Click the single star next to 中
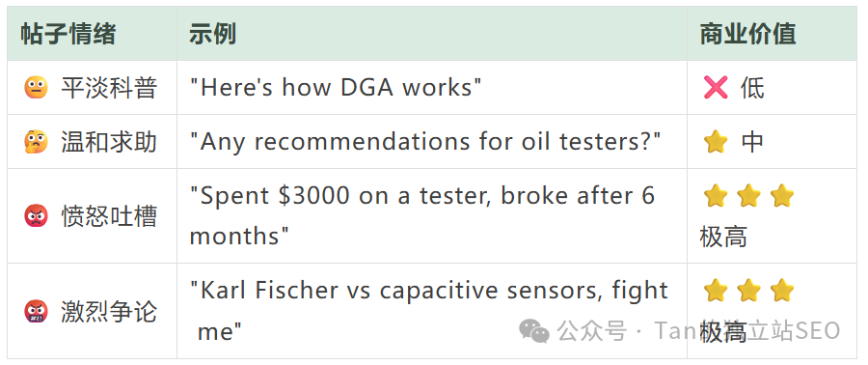 [716, 142]
